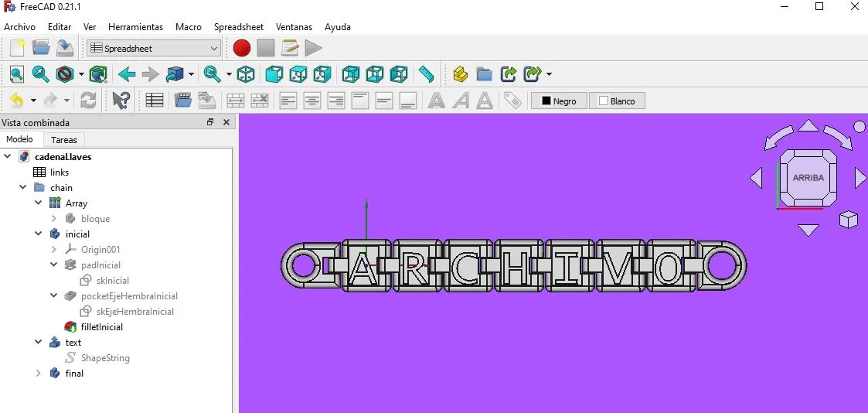This screenshot has height=413, width=868.
Task: Open a file with folder icon
Action: click(41, 48)
